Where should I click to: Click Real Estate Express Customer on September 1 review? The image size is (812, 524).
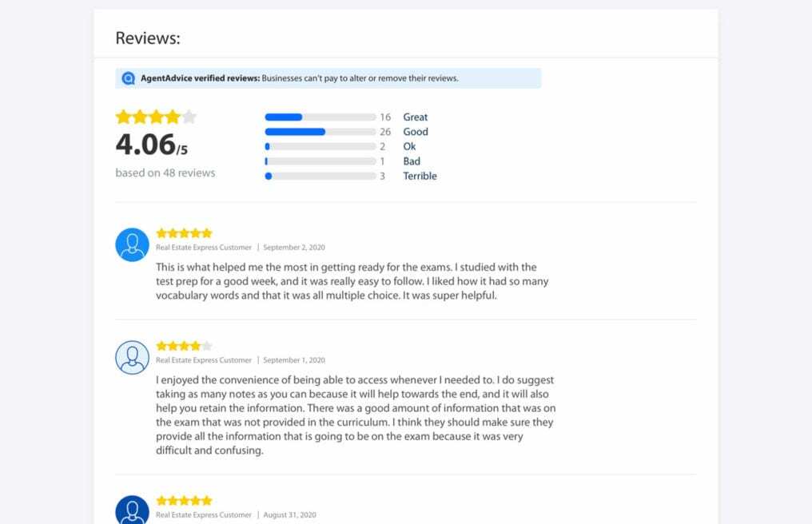(x=204, y=360)
